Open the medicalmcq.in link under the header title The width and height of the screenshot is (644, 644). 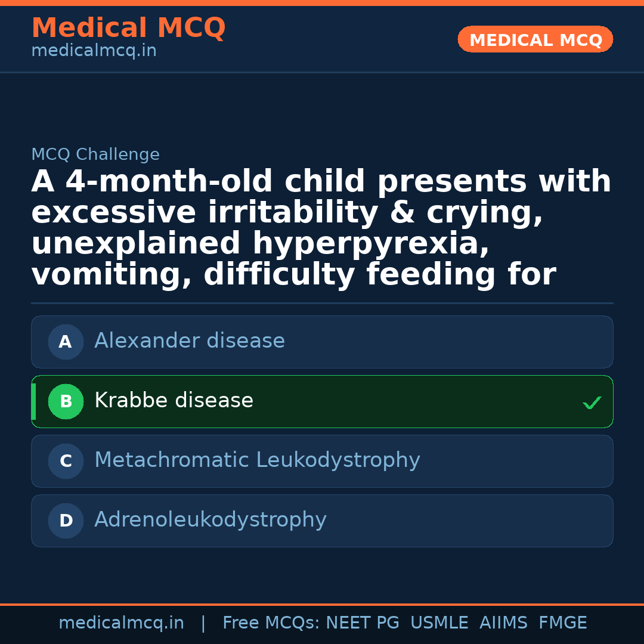pos(94,51)
